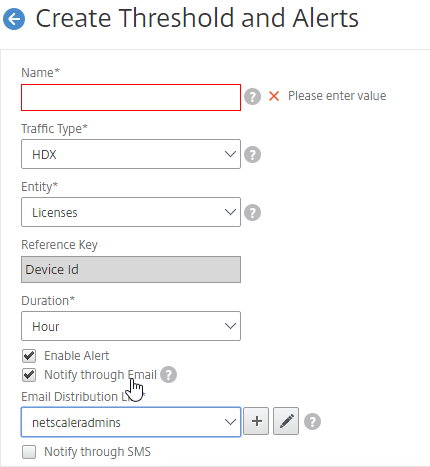Screen dimensions: 430x467
Task: Expand the Entity dropdown showing Licenses
Action: (131, 212)
